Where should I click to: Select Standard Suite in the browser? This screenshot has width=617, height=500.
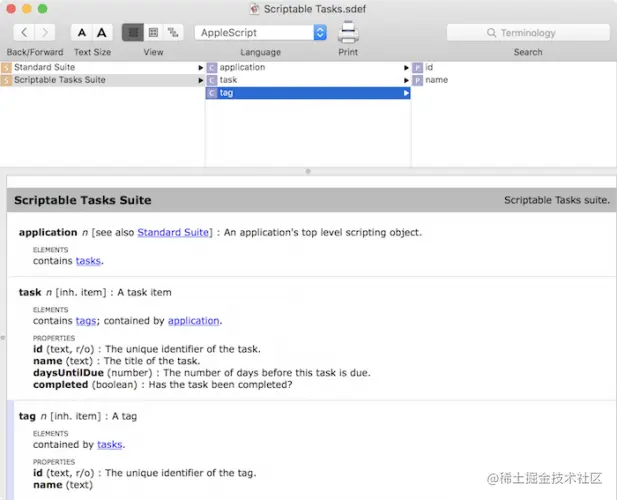(102, 67)
